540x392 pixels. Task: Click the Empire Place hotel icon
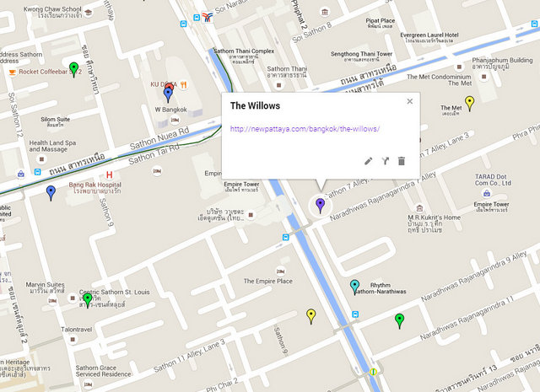click(281, 271)
